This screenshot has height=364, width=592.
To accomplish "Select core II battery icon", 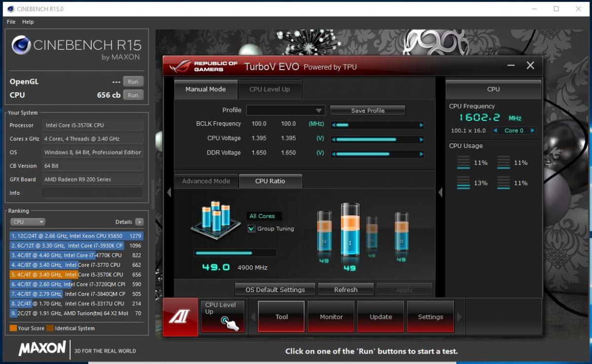I will tap(401, 233).
